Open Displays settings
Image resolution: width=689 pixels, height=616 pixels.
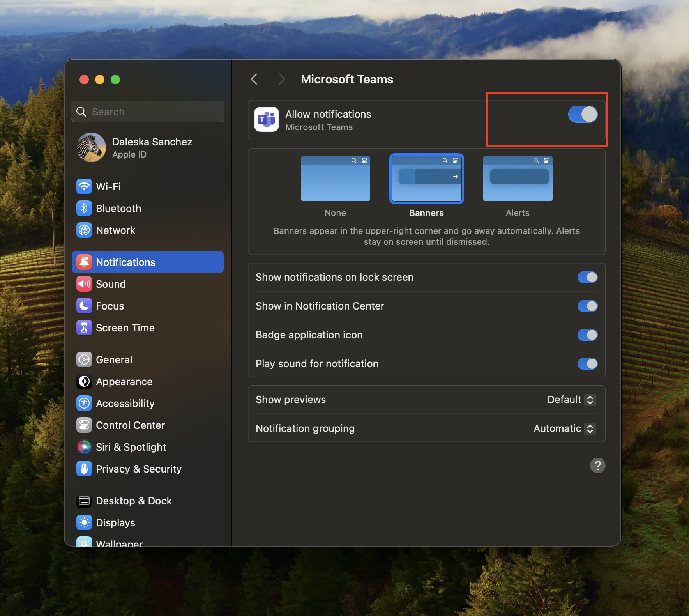click(148, 522)
